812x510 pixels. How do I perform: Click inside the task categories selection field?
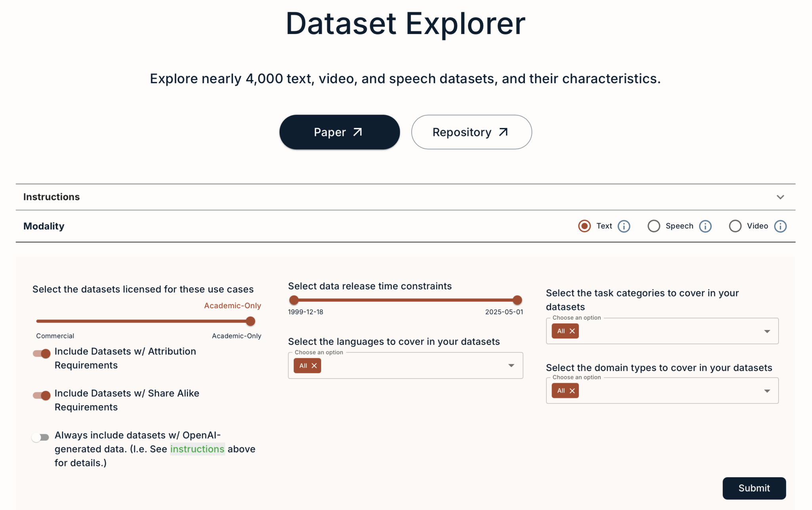662,331
